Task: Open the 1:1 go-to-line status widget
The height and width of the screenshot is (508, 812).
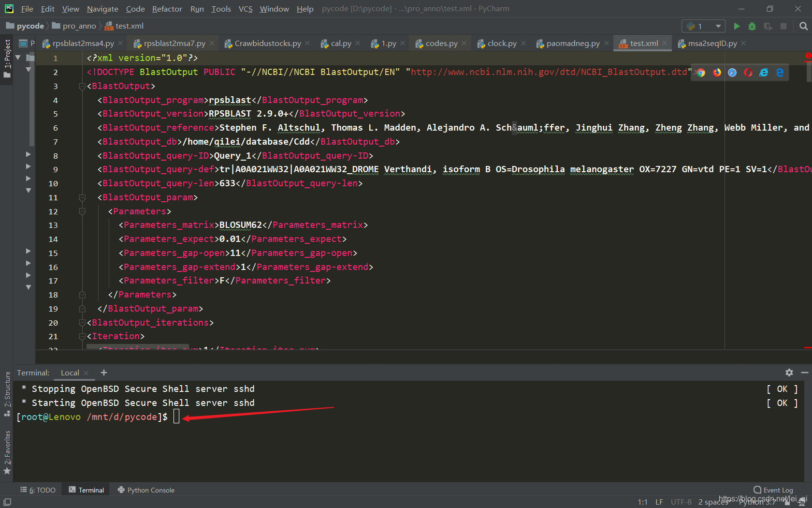Action: coord(642,502)
